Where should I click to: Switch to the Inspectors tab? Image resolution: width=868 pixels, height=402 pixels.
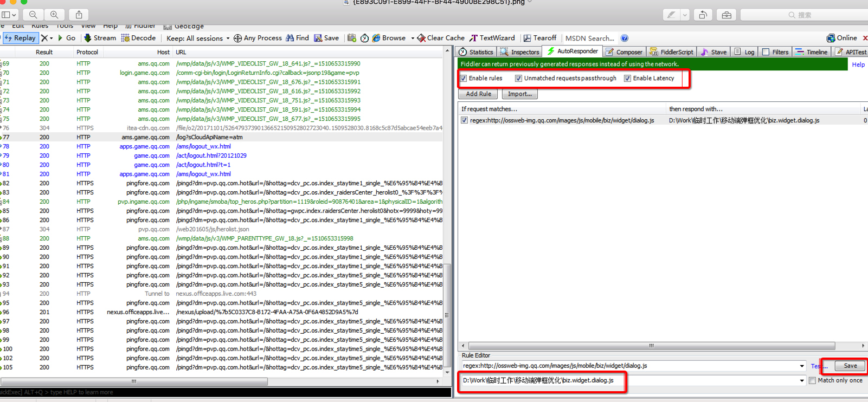click(519, 52)
